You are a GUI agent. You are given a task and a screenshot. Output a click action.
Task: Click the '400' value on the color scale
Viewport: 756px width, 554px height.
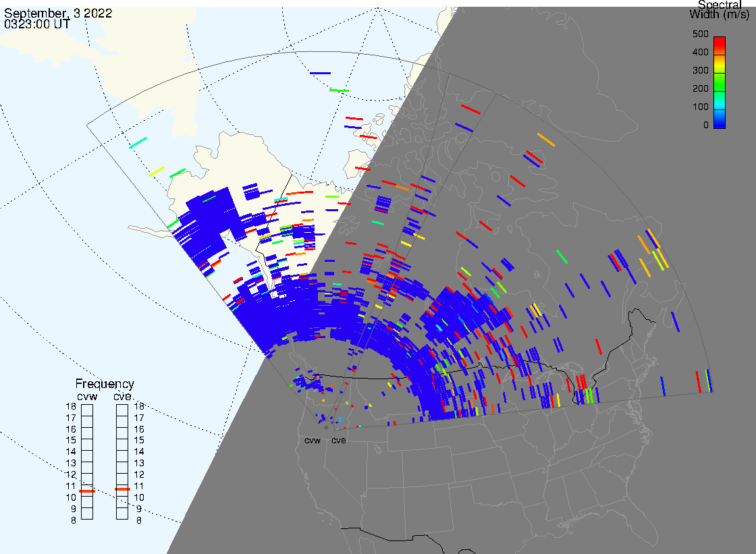(700, 52)
